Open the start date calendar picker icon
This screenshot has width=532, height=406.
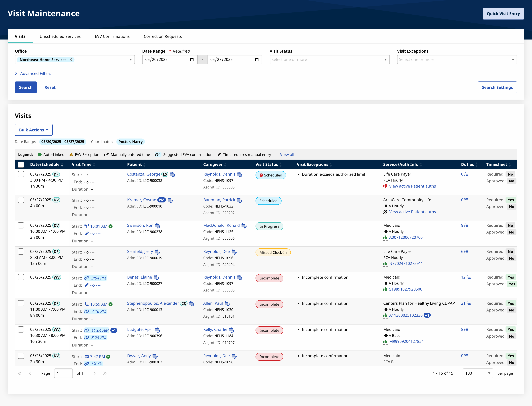(192, 59)
